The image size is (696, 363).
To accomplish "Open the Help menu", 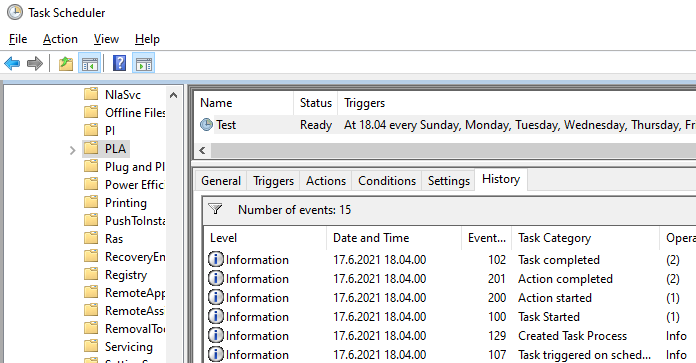I will click(x=147, y=39).
